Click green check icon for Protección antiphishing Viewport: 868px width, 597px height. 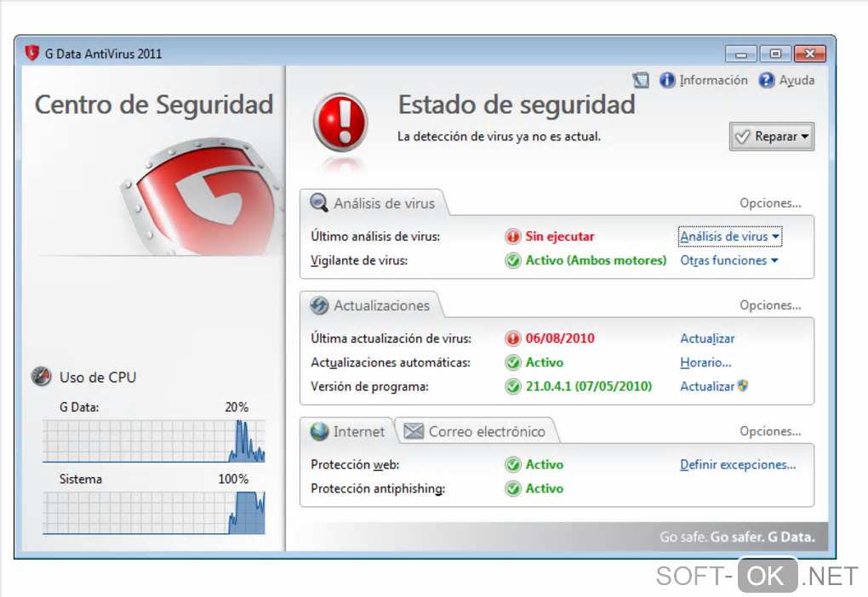click(513, 488)
